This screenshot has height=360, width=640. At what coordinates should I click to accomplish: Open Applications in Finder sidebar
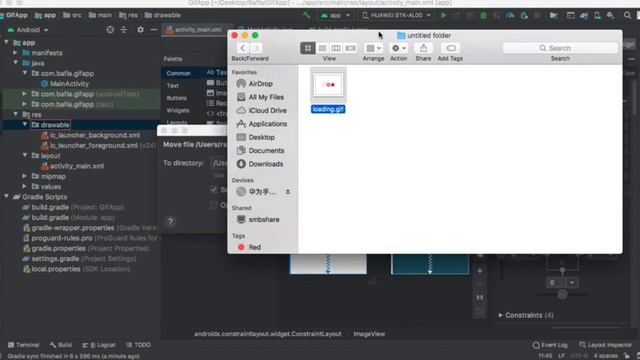(262, 124)
